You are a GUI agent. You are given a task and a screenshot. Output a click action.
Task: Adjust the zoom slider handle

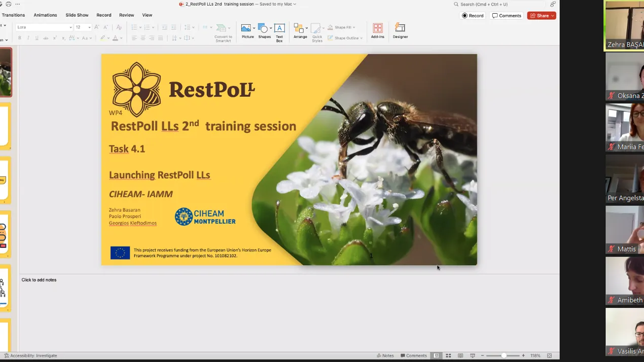504,356
